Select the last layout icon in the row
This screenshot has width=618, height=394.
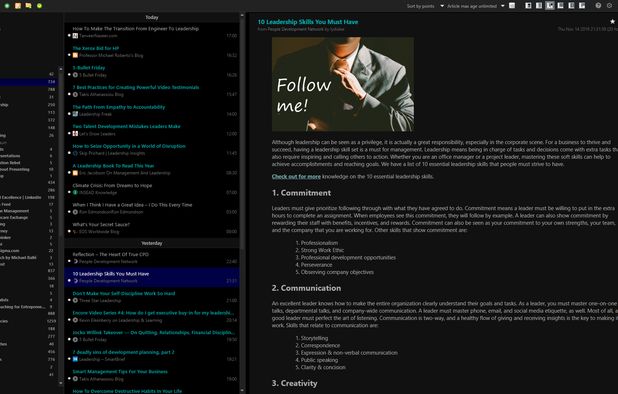tap(582, 6)
